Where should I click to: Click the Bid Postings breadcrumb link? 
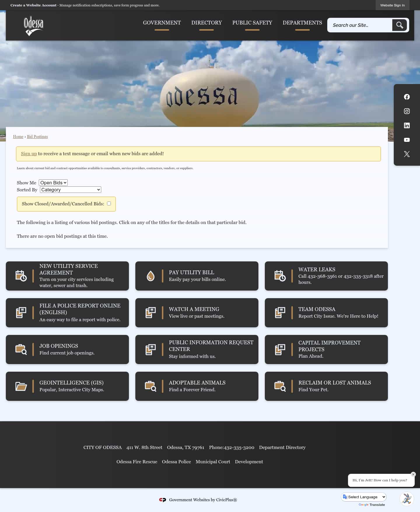37,137
